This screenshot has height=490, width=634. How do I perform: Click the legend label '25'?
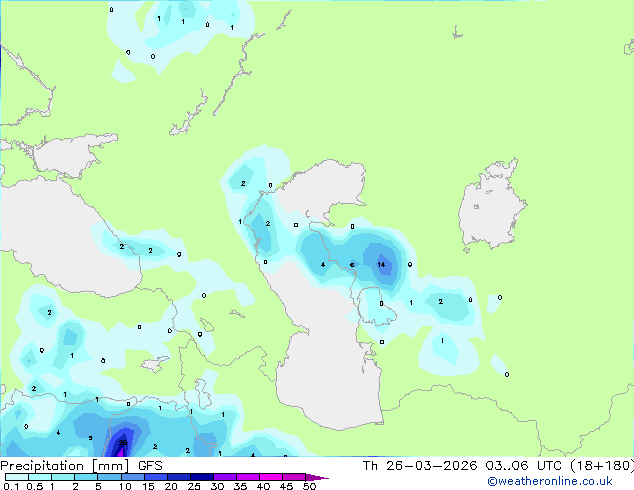[x=194, y=486]
